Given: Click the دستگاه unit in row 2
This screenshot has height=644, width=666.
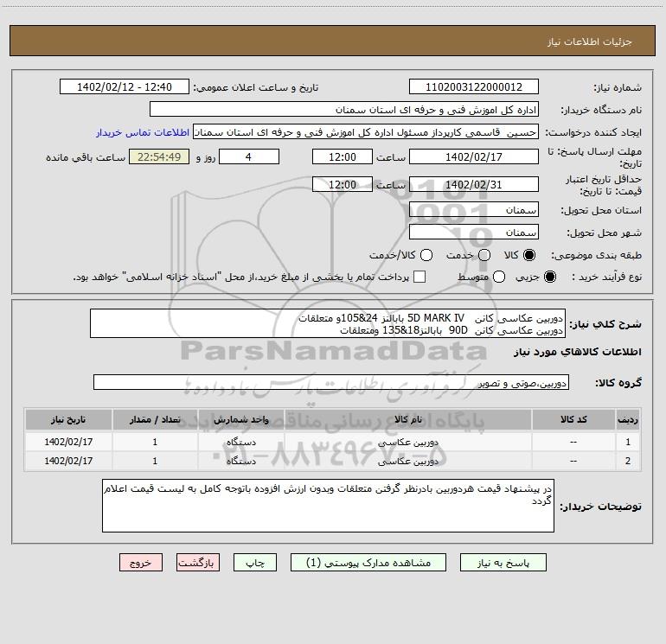Looking at the screenshot, I should point(240,461).
